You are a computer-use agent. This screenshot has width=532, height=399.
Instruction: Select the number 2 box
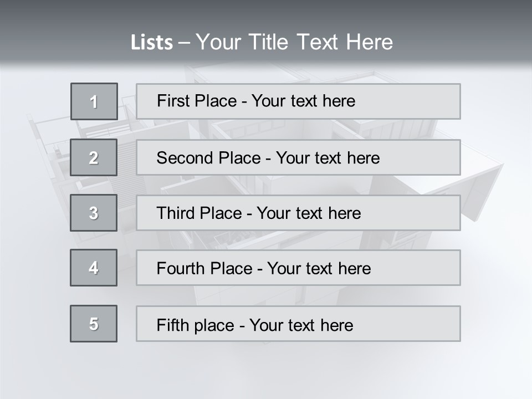[x=94, y=157]
